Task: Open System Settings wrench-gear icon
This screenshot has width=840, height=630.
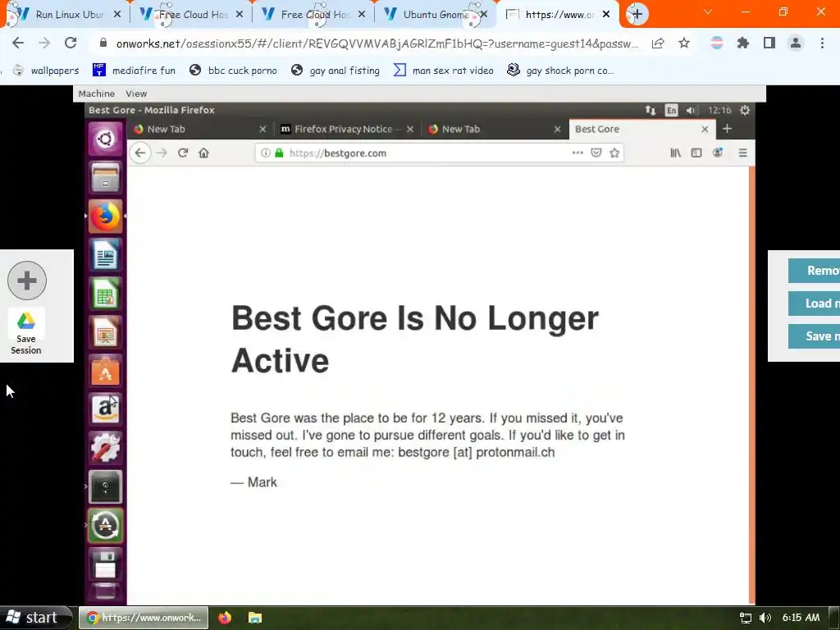Action: point(105,448)
